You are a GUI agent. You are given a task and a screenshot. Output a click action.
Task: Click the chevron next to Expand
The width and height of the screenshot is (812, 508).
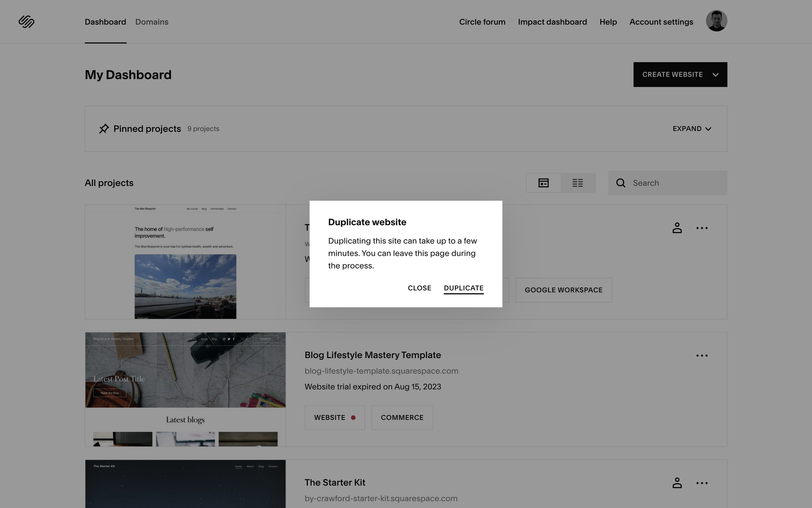click(708, 129)
